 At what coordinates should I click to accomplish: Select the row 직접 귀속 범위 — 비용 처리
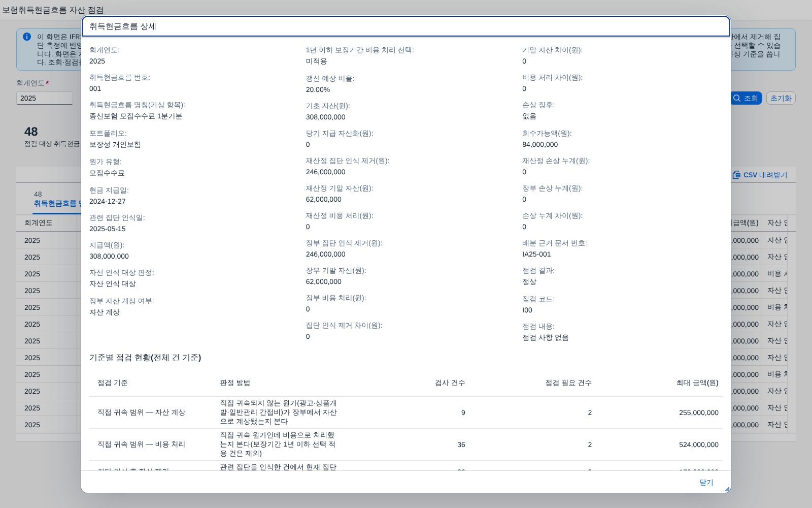(406, 444)
